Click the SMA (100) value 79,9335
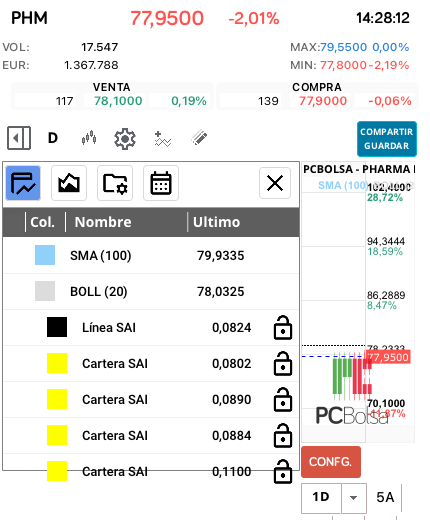Screen dimensions: 430x520 point(220,256)
